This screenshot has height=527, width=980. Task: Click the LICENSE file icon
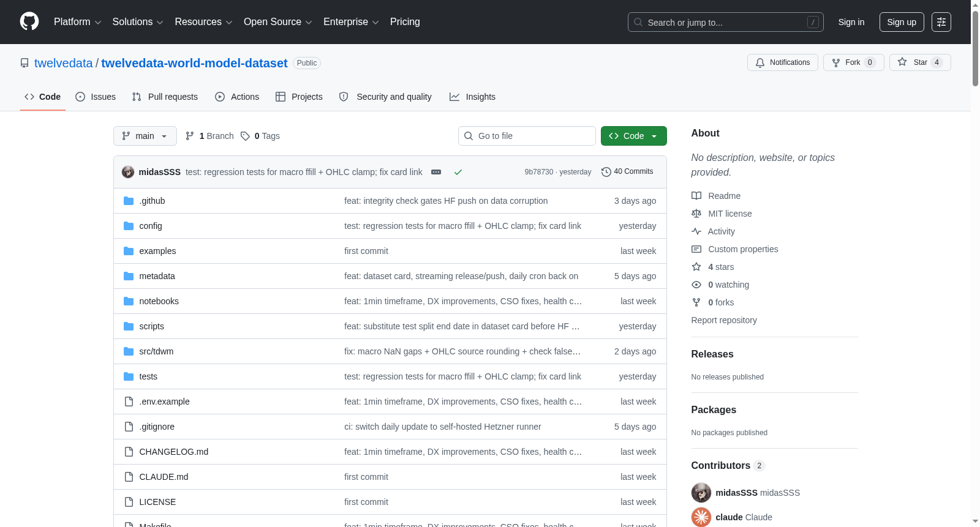(x=129, y=502)
